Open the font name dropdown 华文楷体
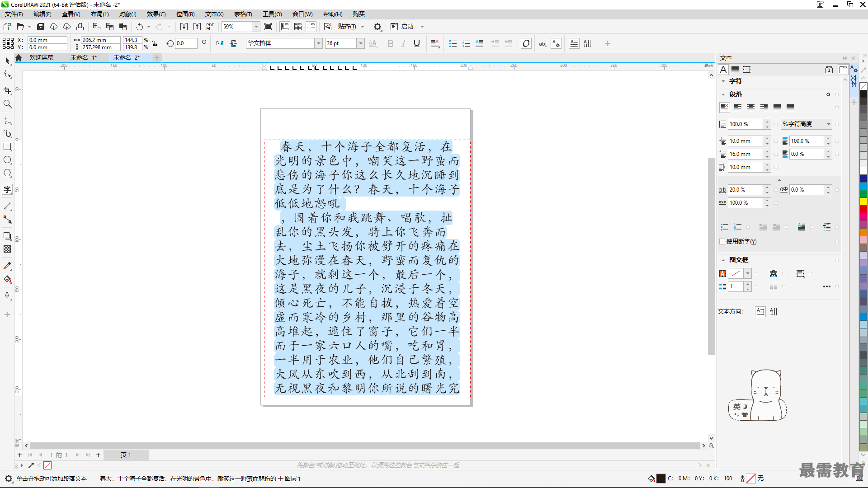Viewport: 868px width, 488px height. click(318, 43)
